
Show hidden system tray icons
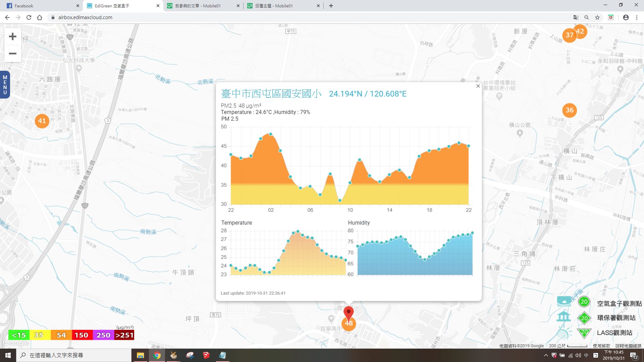click(546, 355)
